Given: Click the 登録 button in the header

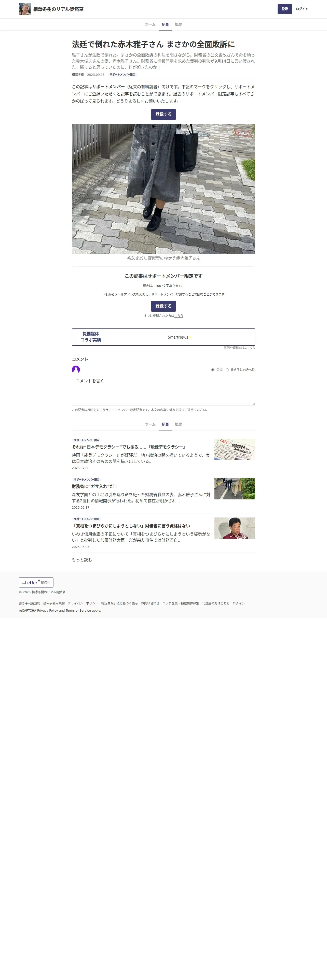Looking at the screenshot, I should [284, 9].
